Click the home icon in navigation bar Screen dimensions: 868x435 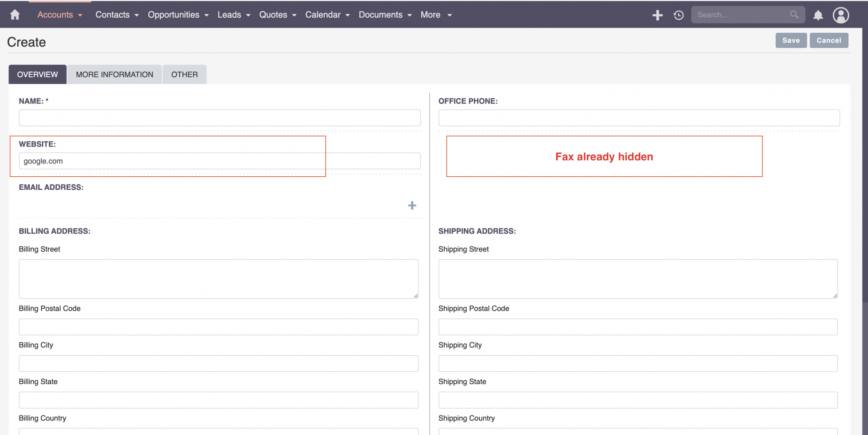click(x=14, y=14)
